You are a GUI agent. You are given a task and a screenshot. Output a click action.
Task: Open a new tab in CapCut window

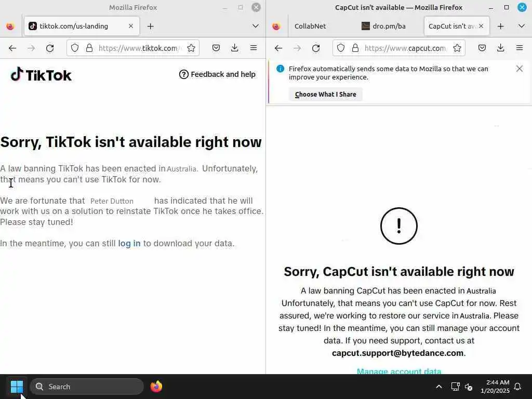click(x=500, y=26)
